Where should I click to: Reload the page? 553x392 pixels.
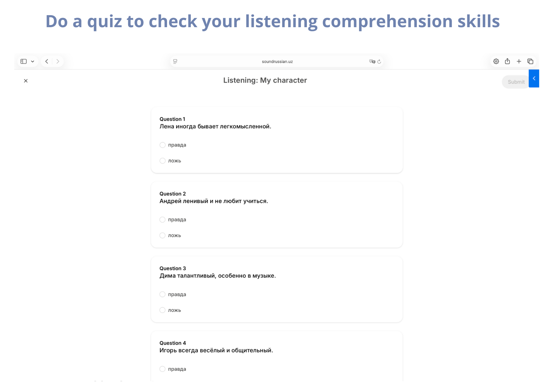(x=379, y=61)
